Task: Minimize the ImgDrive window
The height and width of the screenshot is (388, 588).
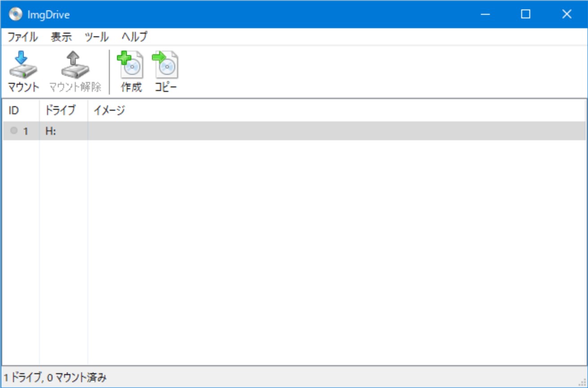Action: point(485,14)
